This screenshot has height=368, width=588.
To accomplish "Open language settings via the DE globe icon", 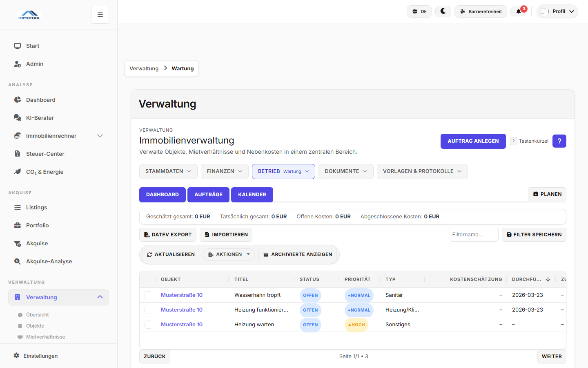I will click(x=419, y=11).
